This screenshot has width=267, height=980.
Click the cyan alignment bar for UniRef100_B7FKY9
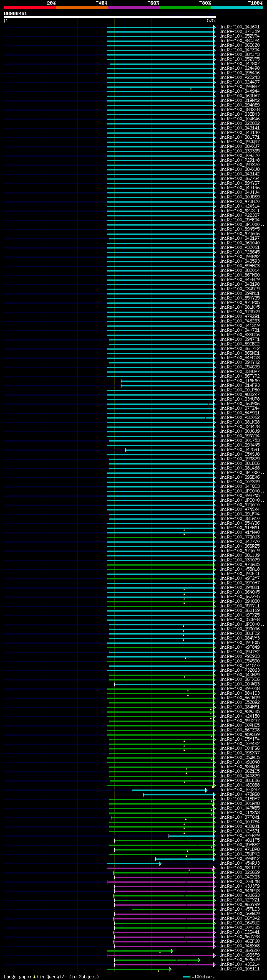[192, 836]
